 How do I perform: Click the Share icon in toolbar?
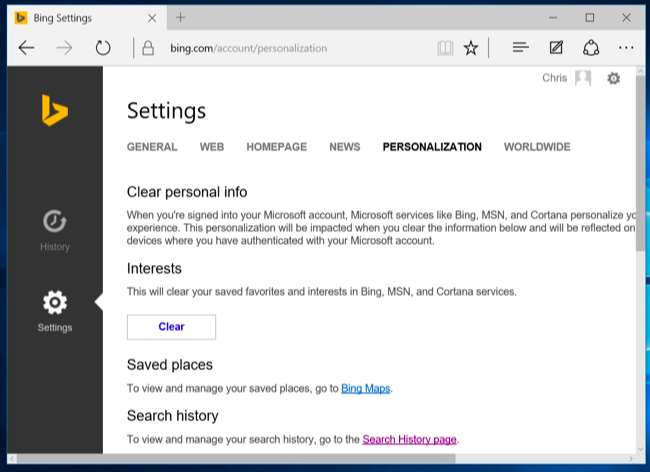[x=591, y=48]
